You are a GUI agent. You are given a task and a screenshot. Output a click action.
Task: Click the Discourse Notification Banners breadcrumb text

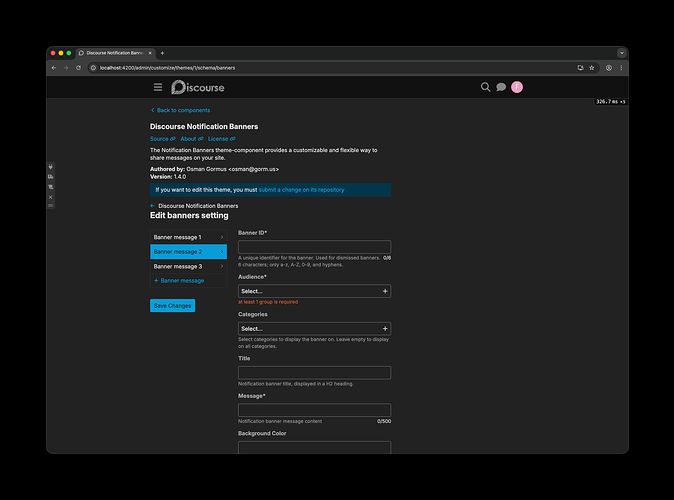(x=198, y=206)
